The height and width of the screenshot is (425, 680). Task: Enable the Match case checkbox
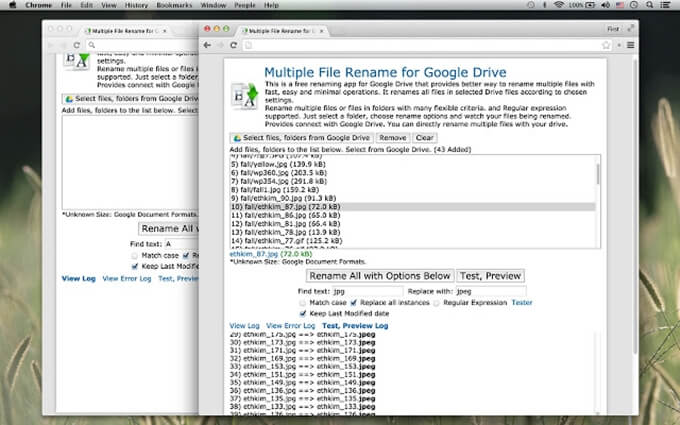pyautogui.click(x=303, y=302)
